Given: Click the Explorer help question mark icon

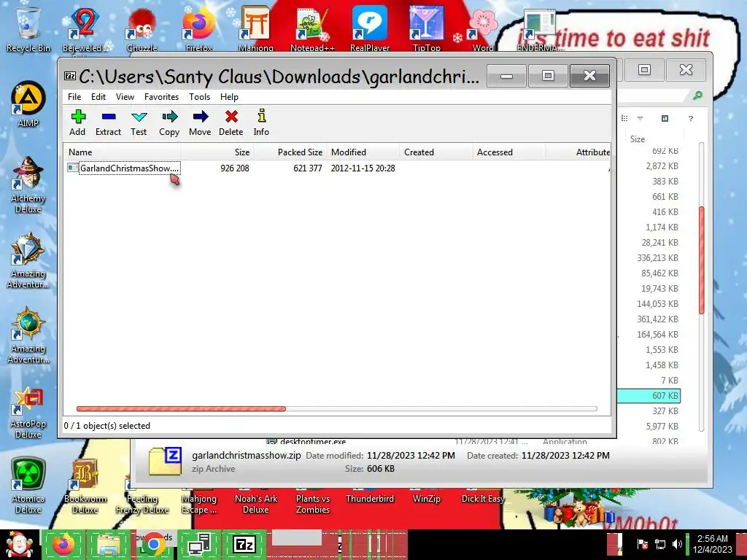Looking at the screenshot, I should tap(691, 118).
